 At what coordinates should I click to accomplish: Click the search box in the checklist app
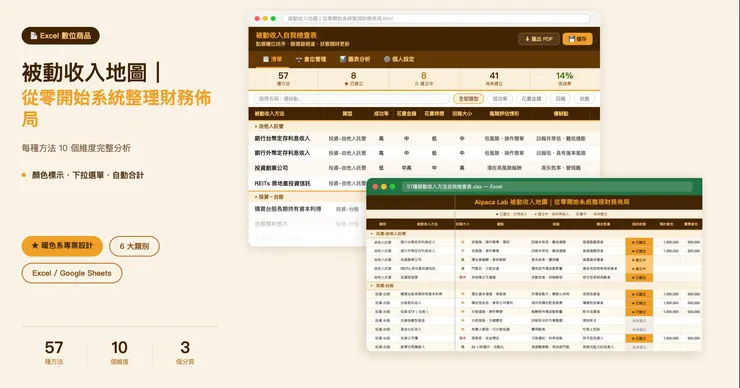tap(352, 99)
